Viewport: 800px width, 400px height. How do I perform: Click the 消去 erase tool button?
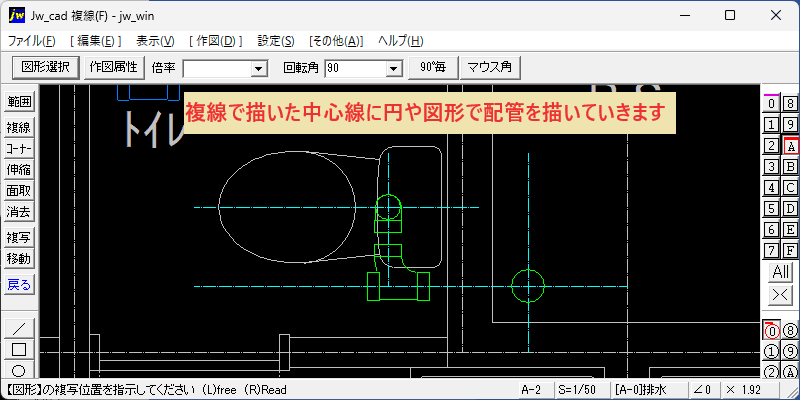[x=19, y=212]
